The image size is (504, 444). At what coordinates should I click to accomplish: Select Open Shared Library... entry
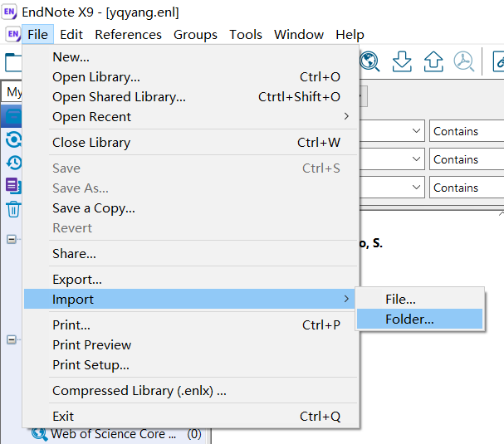point(191,97)
